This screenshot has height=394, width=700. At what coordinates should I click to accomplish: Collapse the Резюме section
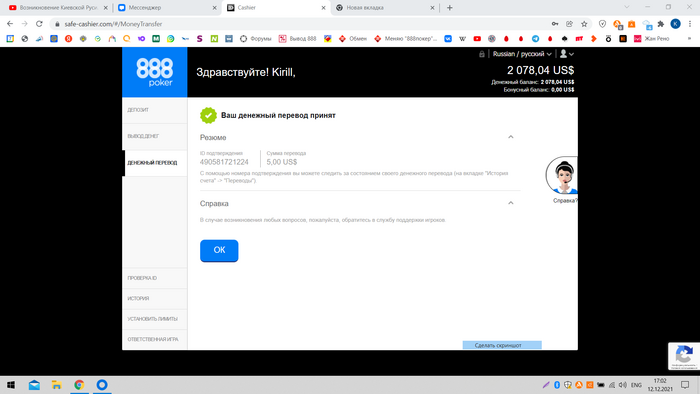tap(511, 137)
